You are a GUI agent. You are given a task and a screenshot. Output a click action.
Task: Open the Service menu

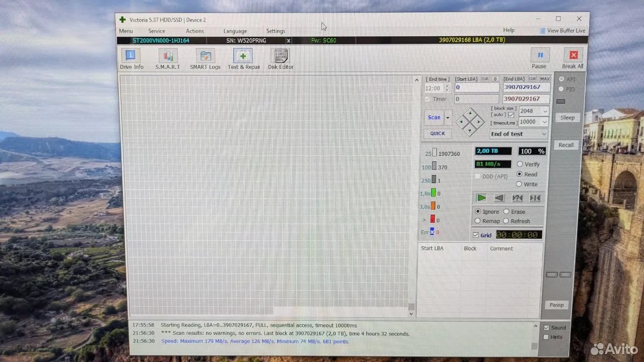(x=156, y=31)
